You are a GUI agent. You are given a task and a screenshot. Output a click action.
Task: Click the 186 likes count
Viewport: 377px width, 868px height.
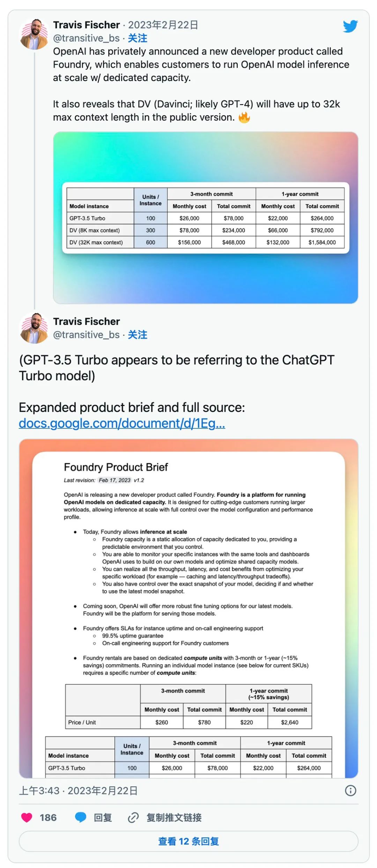point(48,818)
